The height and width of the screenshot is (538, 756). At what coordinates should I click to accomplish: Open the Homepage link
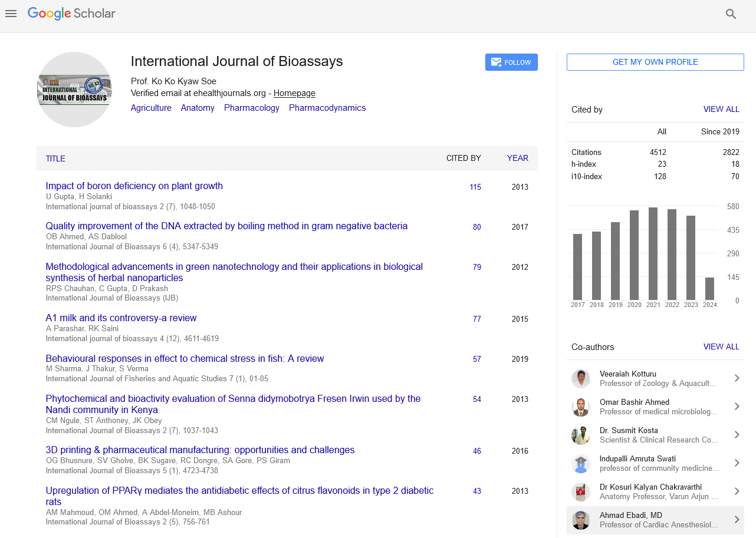294,93
